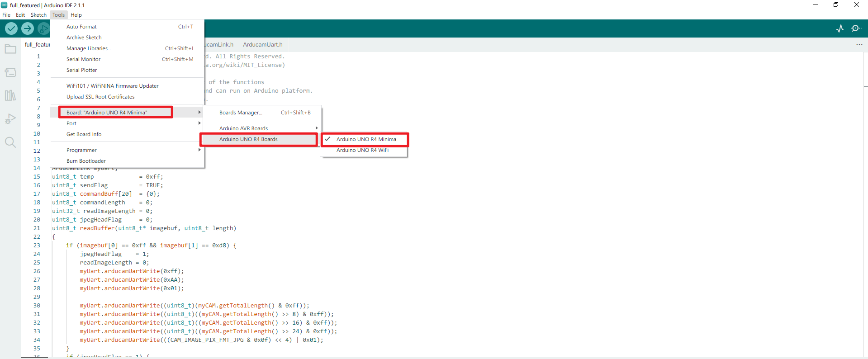
Task: Click the Upload arrow button
Action: tap(28, 28)
